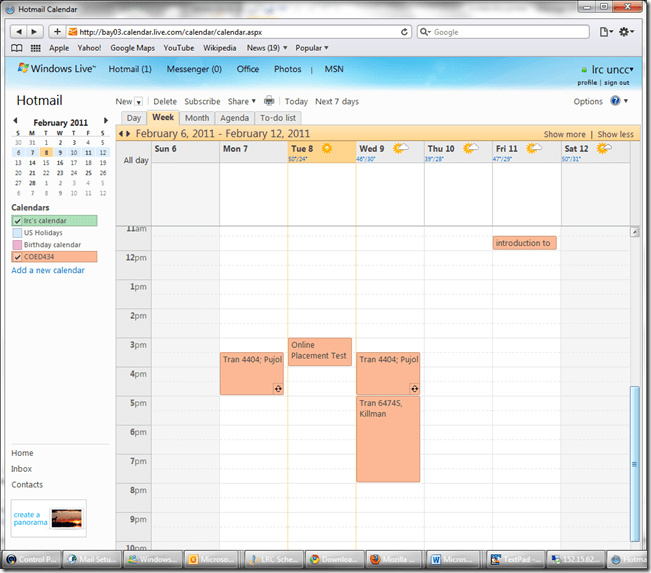Viewport: 651px width, 573px height.
Task: Click the Subscribe button
Action: pos(202,101)
